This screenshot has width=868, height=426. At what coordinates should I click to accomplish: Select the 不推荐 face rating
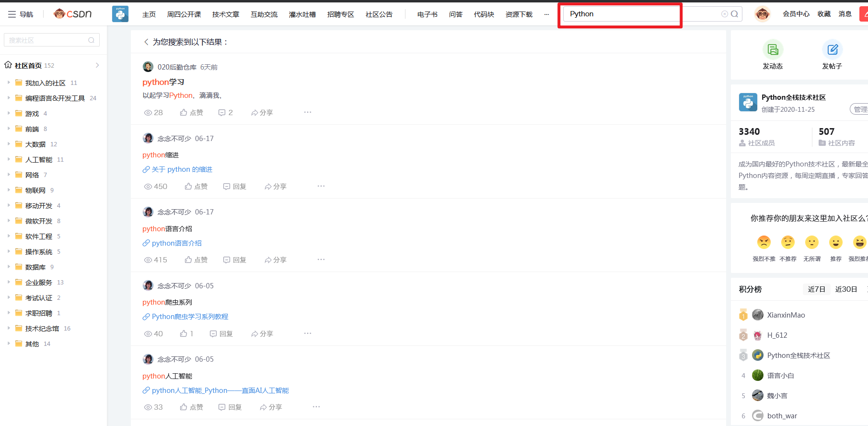[788, 242]
